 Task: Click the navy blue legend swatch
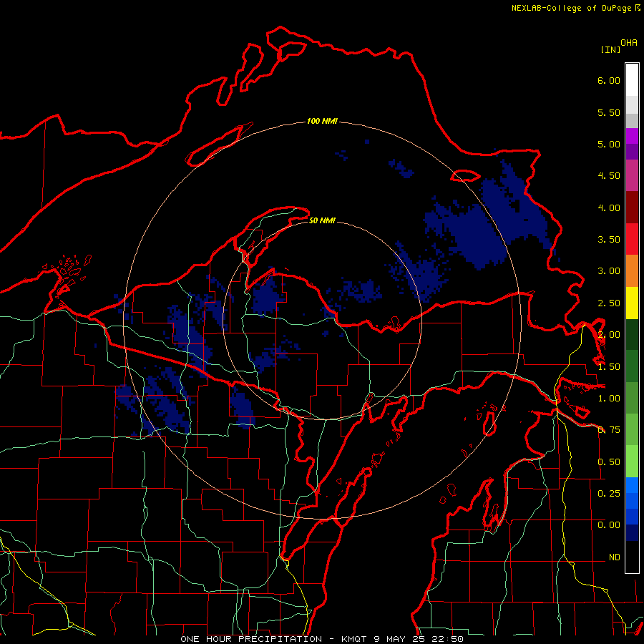point(632,532)
